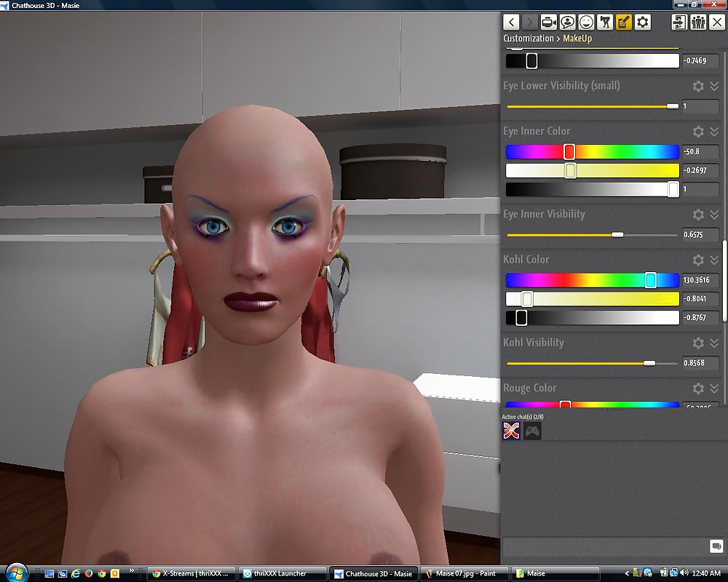Expand the Kohl Visibility double chevron
The image size is (728, 582).
click(714, 343)
